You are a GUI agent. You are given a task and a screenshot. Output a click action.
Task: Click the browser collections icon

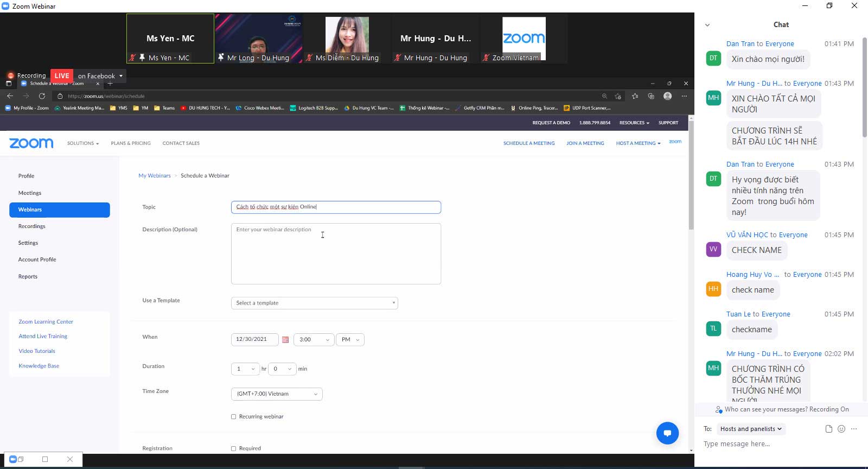click(x=651, y=96)
